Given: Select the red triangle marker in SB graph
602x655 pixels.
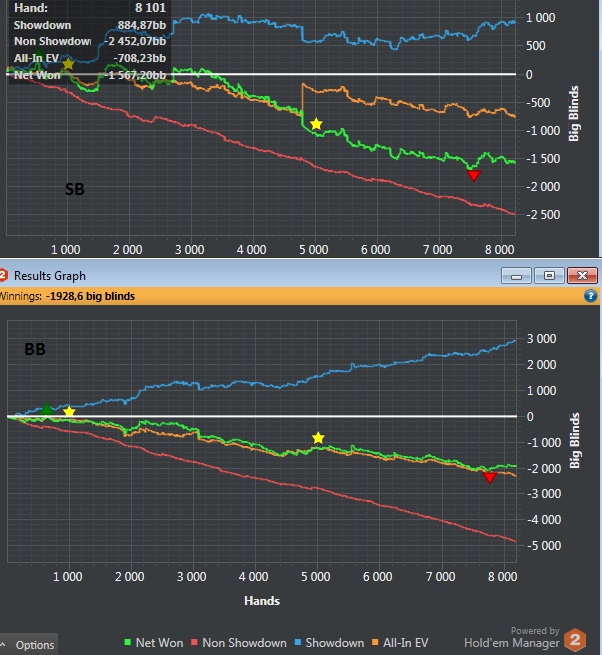Looking at the screenshot, I should 474,175.
